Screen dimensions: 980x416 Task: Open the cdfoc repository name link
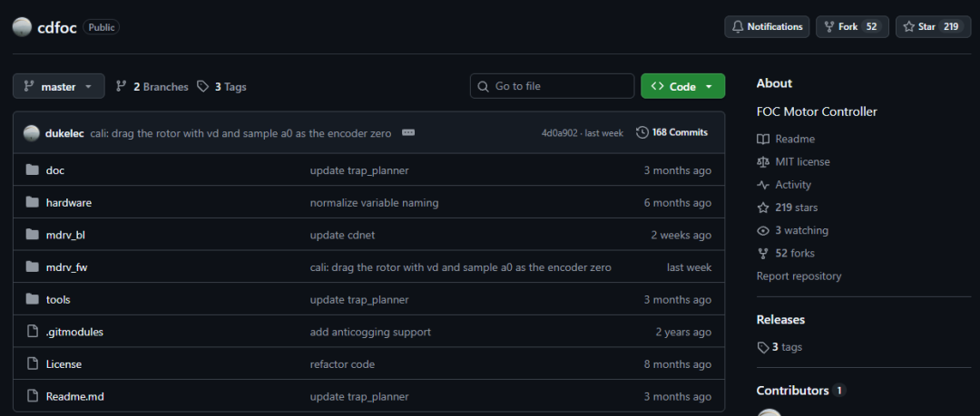tap(57, 27)
